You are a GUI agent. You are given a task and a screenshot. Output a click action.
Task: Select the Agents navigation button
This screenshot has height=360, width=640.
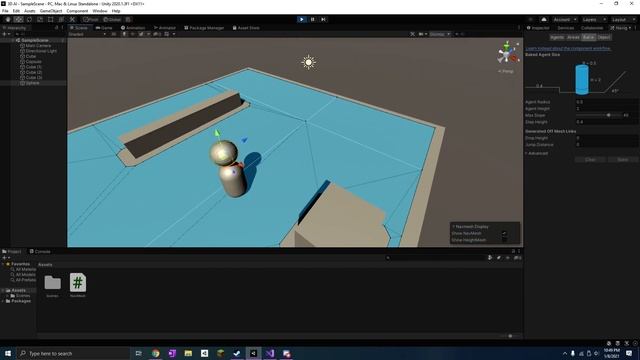557,37
